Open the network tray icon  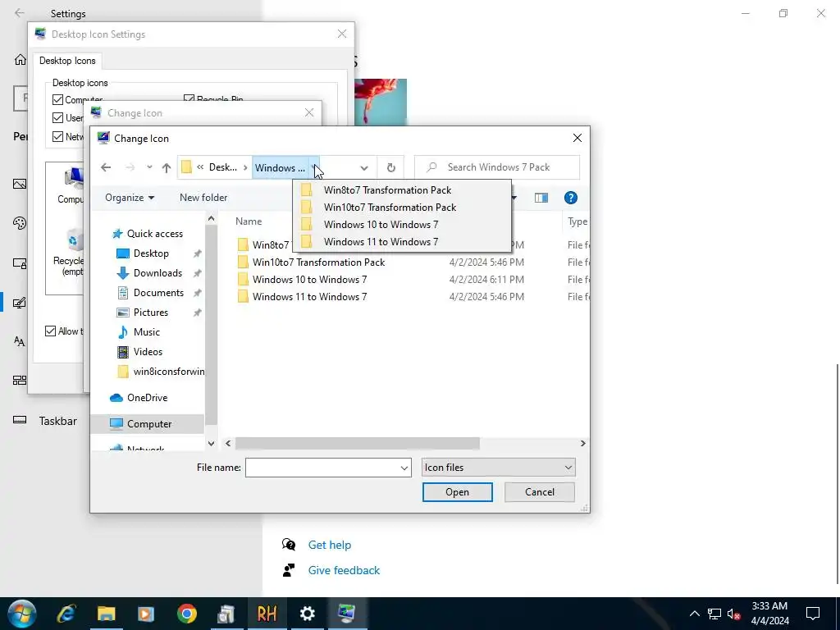coord(714,614)
